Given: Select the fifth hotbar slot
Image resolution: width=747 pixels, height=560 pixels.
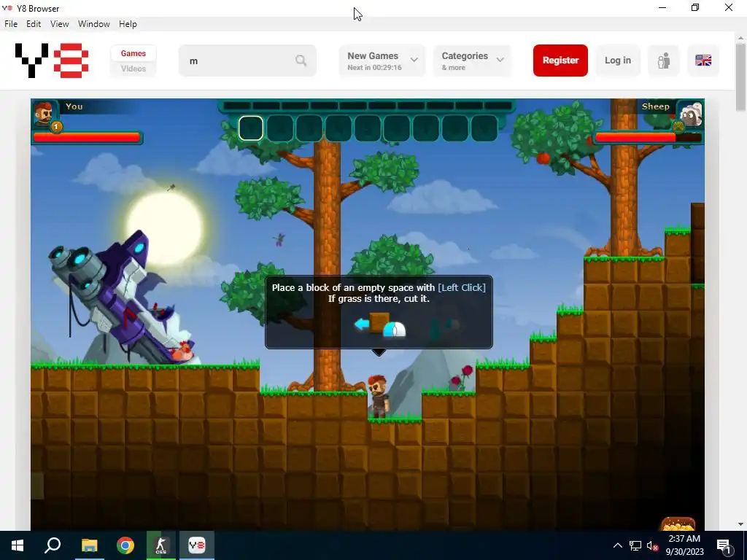Looking at the screenshot, I should (368, 128).
